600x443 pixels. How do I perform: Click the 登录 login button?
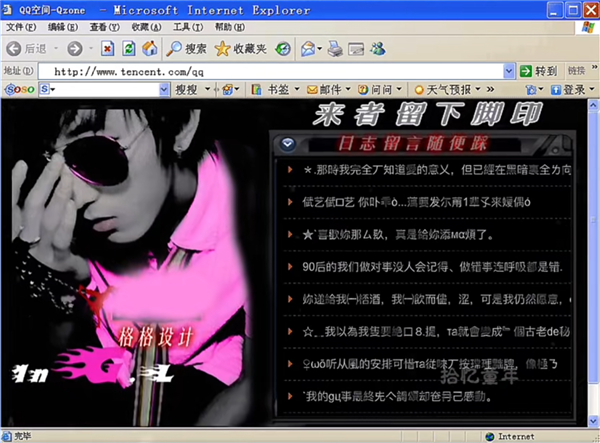(x=568, y=90)
